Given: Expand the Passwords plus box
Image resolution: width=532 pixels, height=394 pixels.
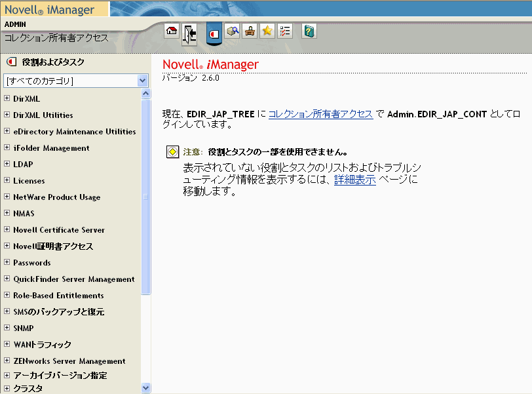Looking at the screenshot, I should point(7,262).
